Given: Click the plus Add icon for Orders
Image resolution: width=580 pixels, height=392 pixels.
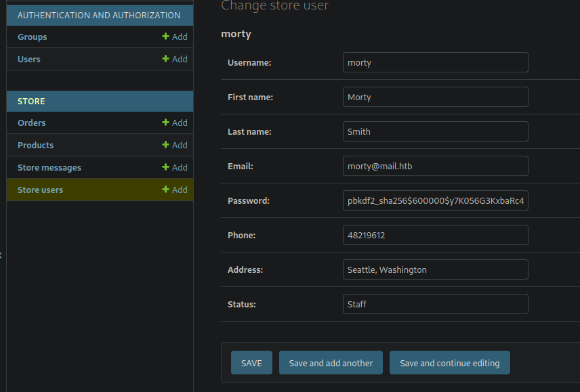Looking at the screenshot, I should (x=165, y=123).
